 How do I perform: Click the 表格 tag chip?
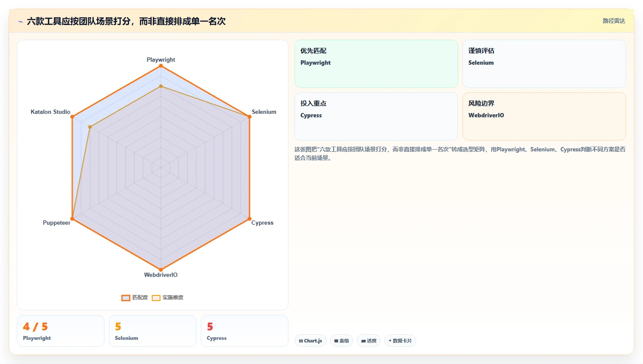pos(342,341)
